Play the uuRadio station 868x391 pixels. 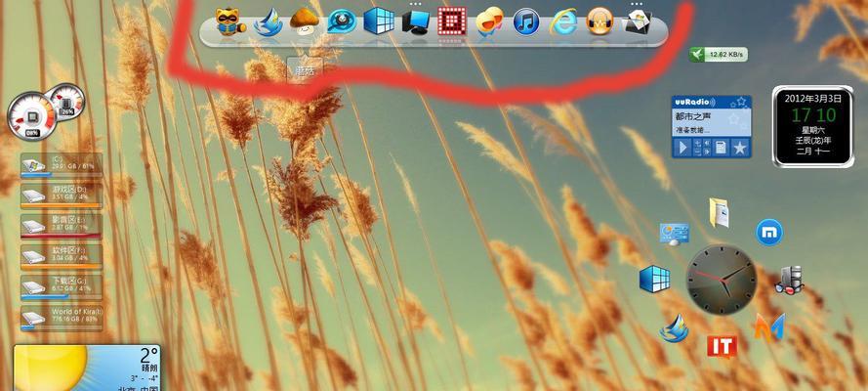682,148
